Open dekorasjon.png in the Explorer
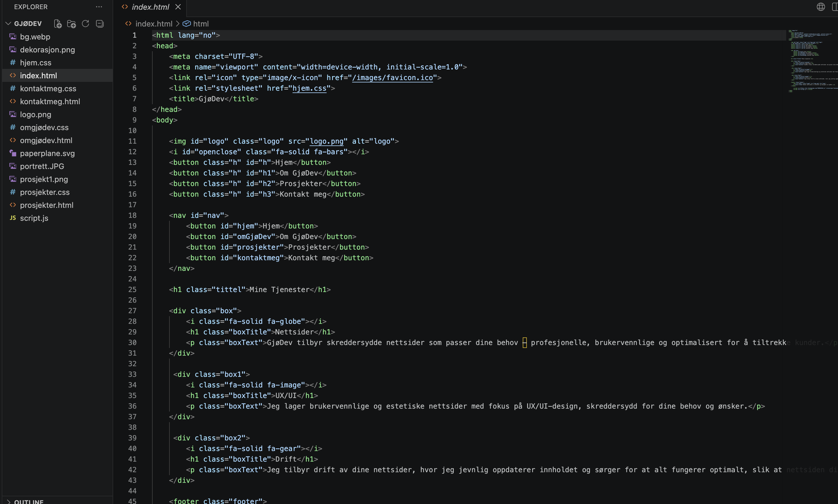838x504 pixels. tap(57, 49)
